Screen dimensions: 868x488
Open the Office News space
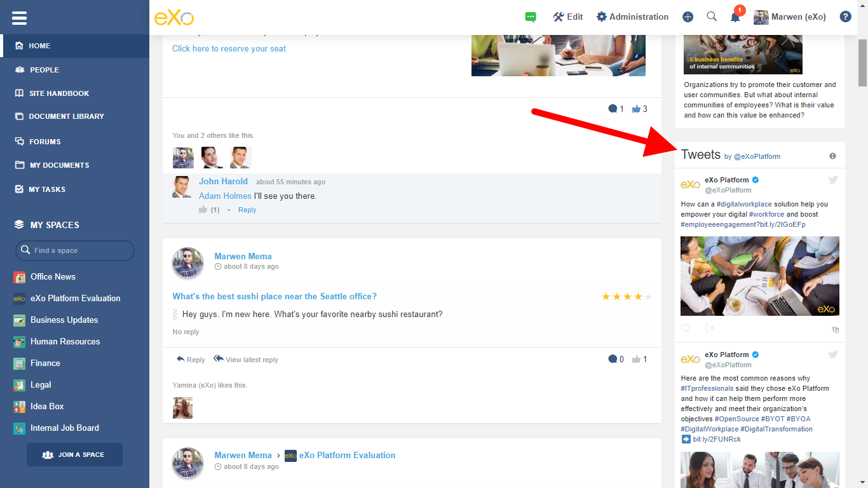(x=53, y=277)
